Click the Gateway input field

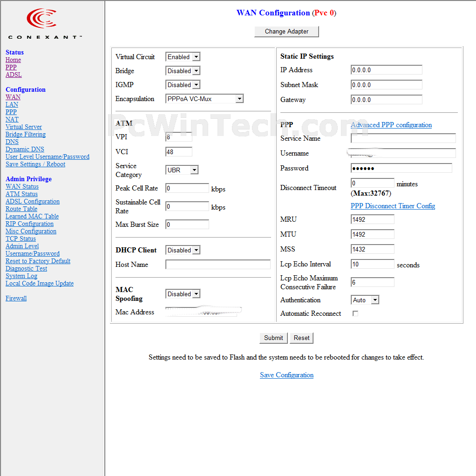[x=387, y=100]
